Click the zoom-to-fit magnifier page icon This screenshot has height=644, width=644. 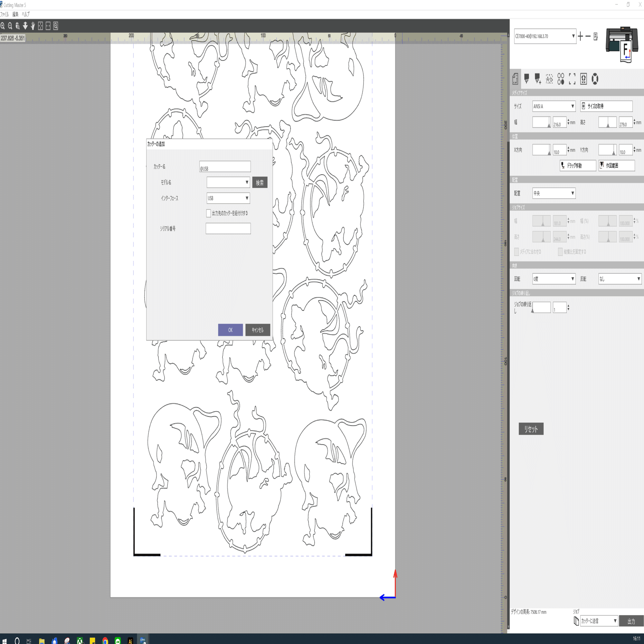coord(56,26)
